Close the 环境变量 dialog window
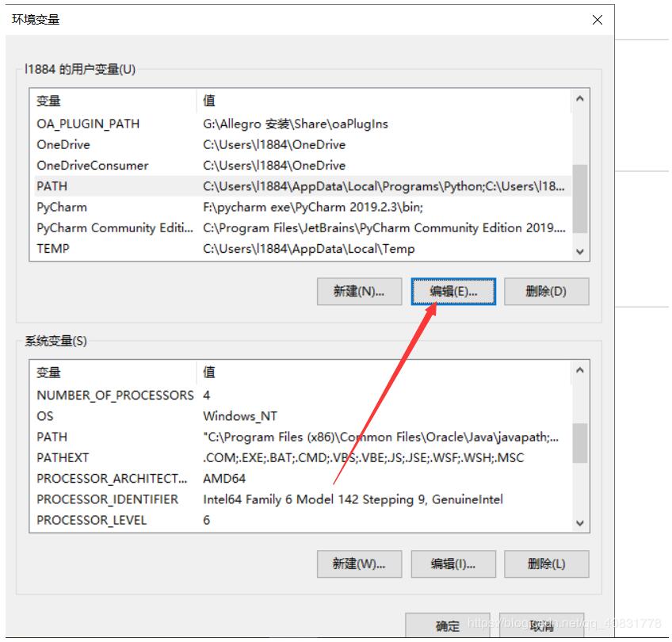The width and height of the screenshot is (672, 642). (x=598, y=20)
